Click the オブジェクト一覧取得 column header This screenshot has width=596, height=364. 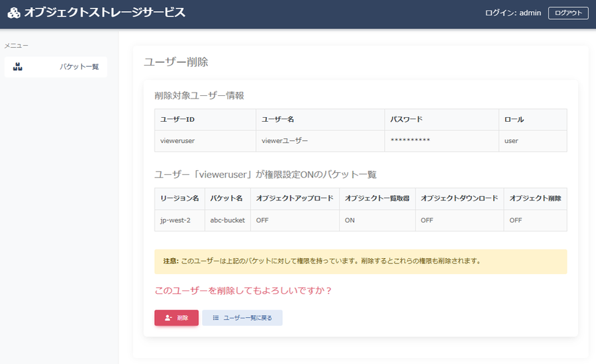(x=377, y=199)
